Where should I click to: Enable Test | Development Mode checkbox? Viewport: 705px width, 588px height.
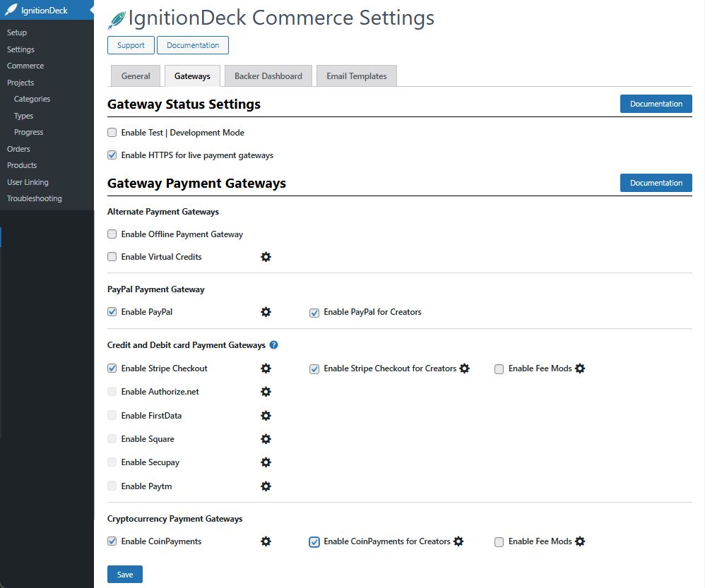pos(112,133)
